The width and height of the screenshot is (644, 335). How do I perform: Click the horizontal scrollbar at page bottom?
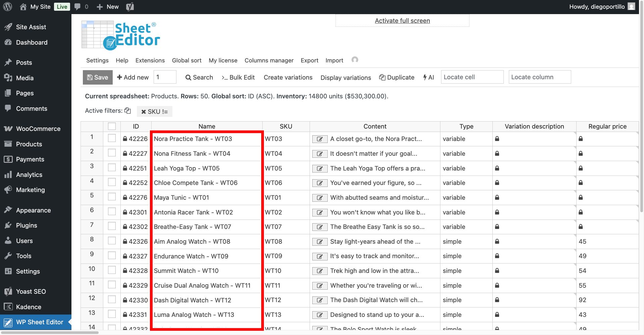50,333
